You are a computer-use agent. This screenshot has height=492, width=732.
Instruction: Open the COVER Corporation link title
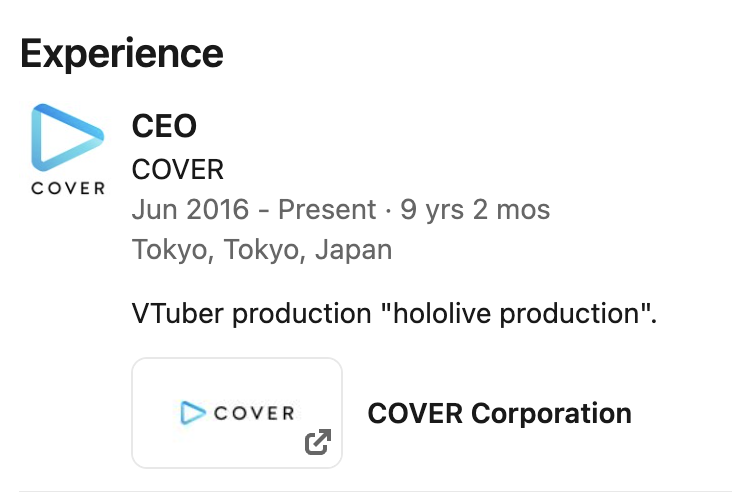pos(500,414)
